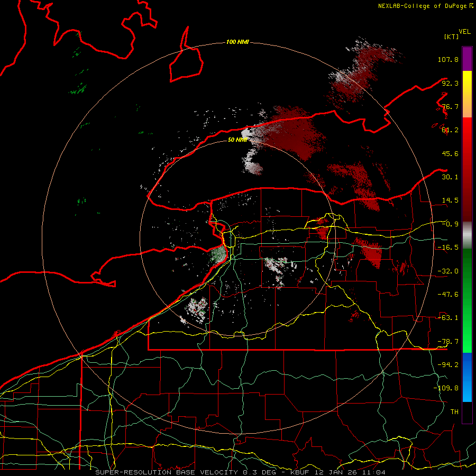The width and height of the screenshot is (476, 476).
Task: Click the red segment of velocity color bar
Action: (467, 169)
